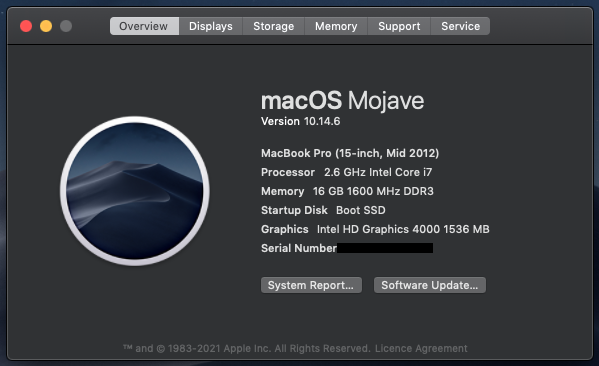The width and height of the screenshot is (599, 366).
Task: Open Software Update...
Action: click(x=430, y=285)
